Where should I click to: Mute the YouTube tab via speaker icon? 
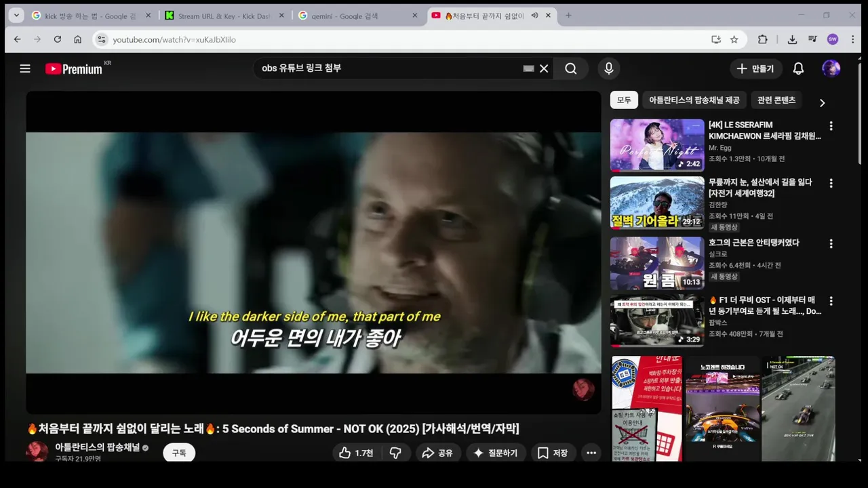pos(534,16)
